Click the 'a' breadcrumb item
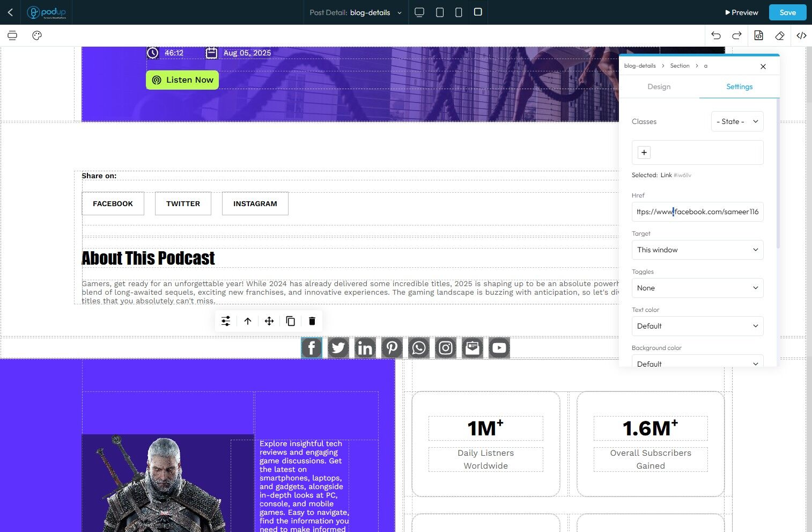Image resolution: width=812 pixels, height=532 pixels. click(x=706, y=65)
